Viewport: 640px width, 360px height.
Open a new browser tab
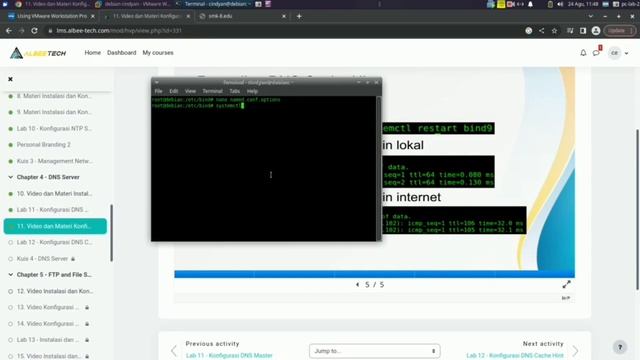[x=299, y=16]
